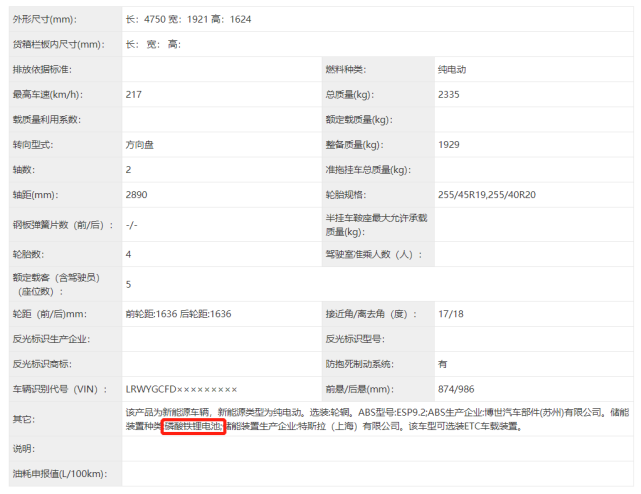The image size is (641, 494).
Task: Click the 车辆识别代号 (VIN) label
Action: pyautogui.click(x=60, y=389)
